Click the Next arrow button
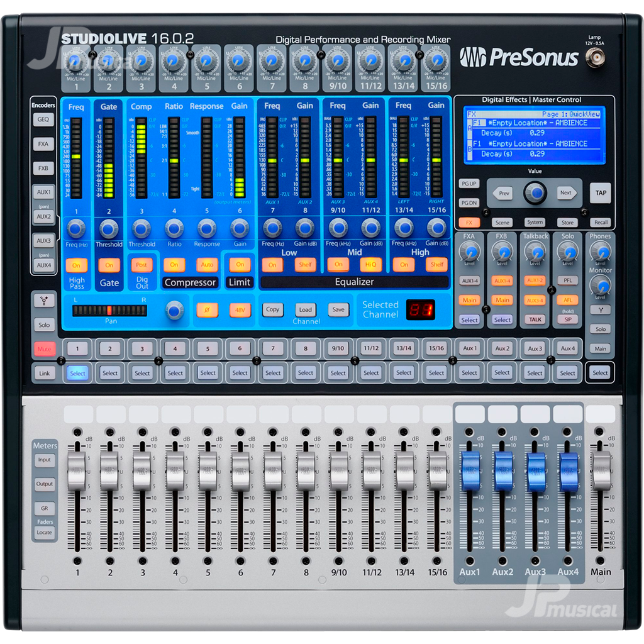Screen dimensions: 644x644 567,192
